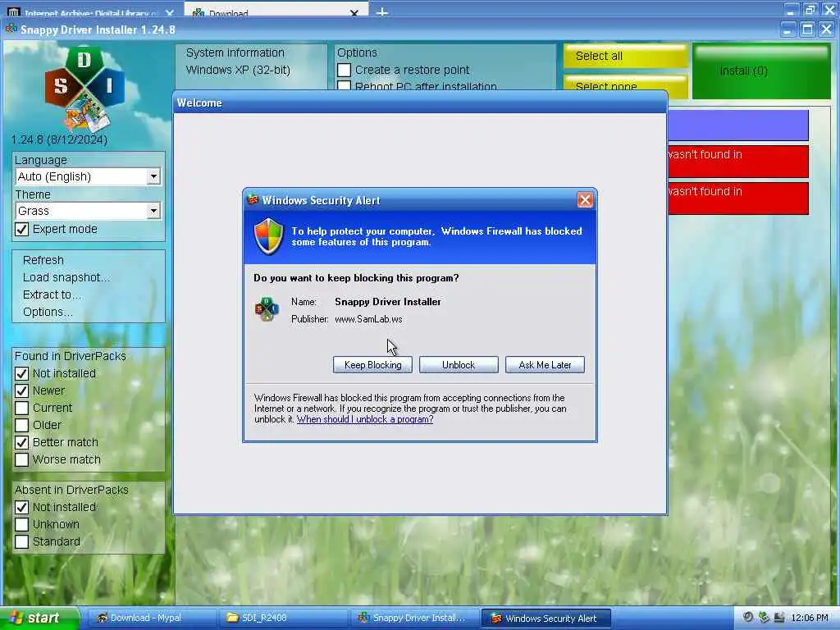
Task: Click the System information panel
Action: pyautogui.click(x=251, y=66)
